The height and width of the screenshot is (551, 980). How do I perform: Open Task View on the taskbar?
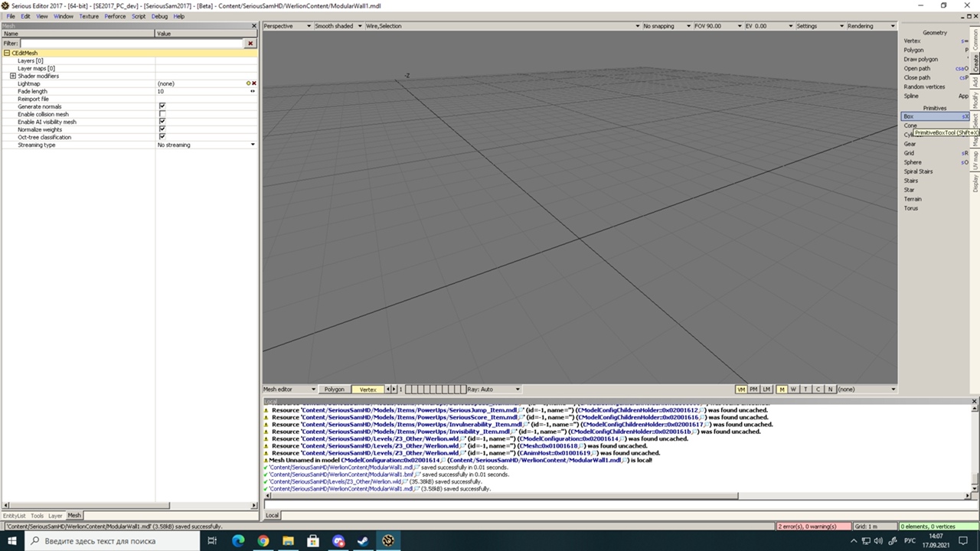tap(212, 541)
